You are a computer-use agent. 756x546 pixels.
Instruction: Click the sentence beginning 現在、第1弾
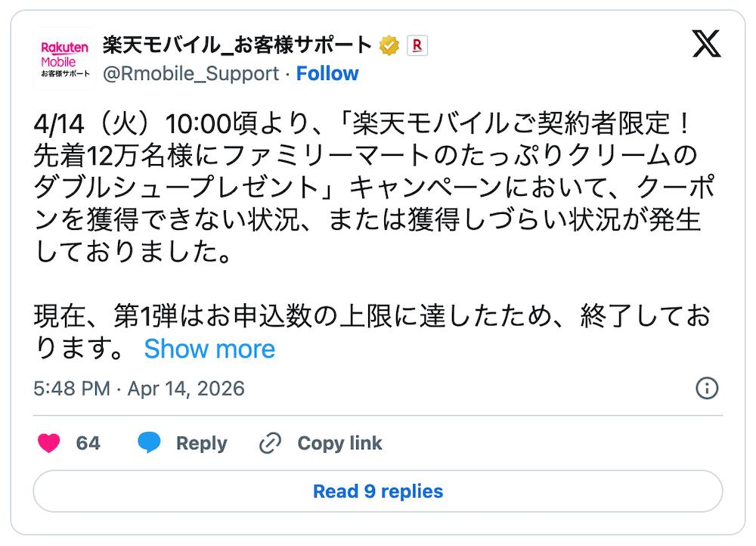pos(370,316)
